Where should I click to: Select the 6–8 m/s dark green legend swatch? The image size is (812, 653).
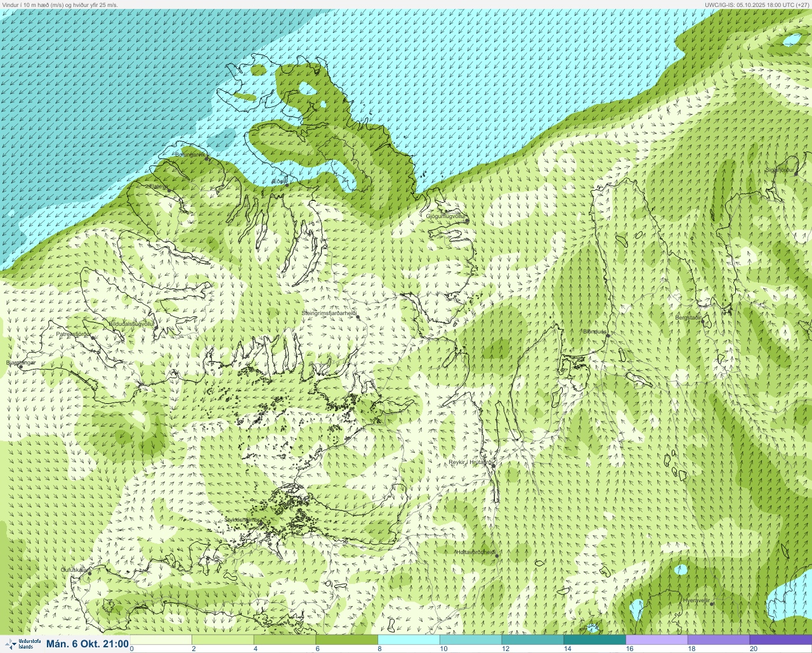pos(347,640)
